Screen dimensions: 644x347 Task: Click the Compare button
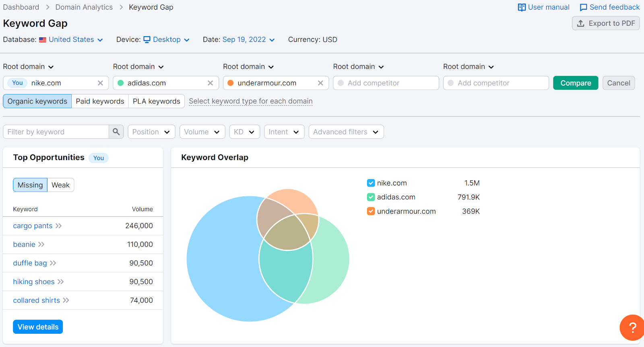coord(576,83)
